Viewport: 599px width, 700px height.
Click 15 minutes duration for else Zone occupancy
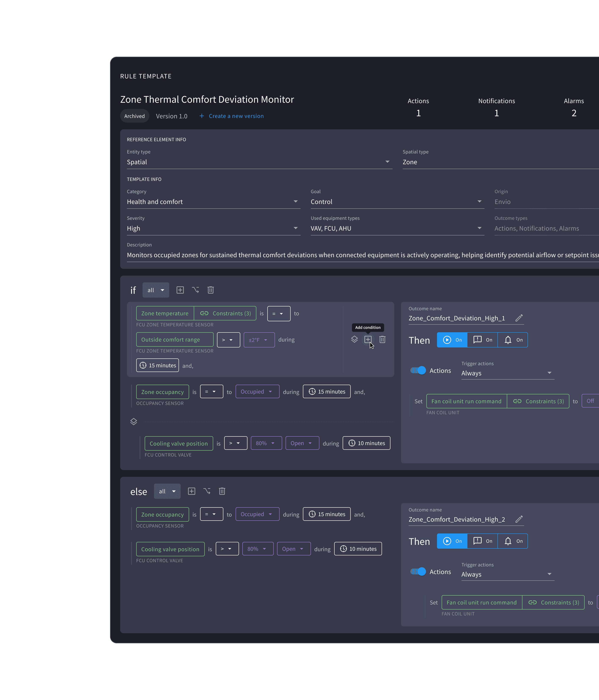point(327,514)
